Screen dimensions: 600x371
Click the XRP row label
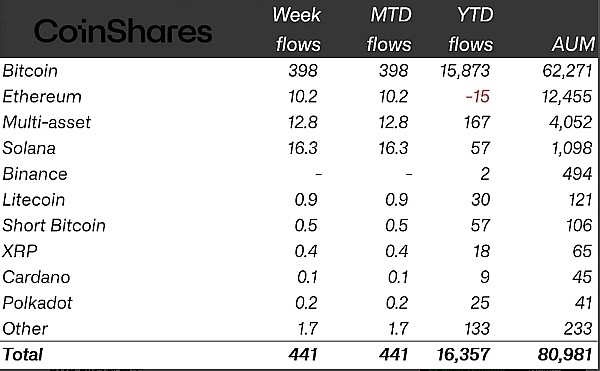(20, 251)
